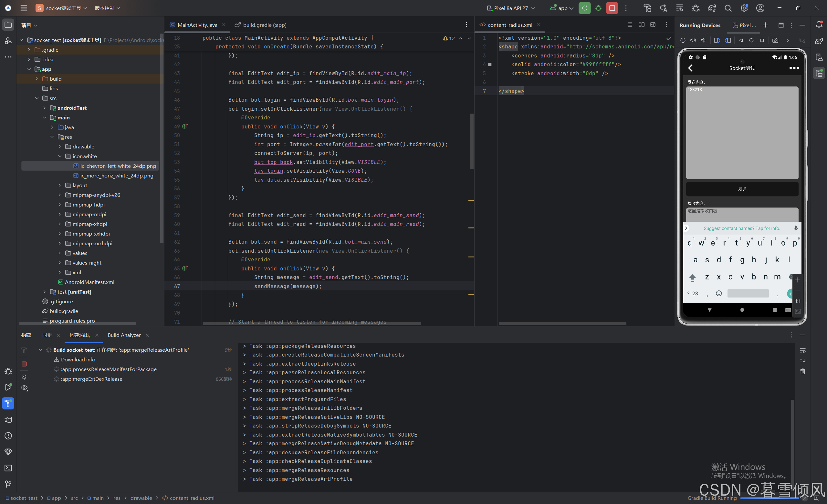Take emulator screenshot camera icon
The width and height of the screenshot is (827, 504).
click(775, 40)
